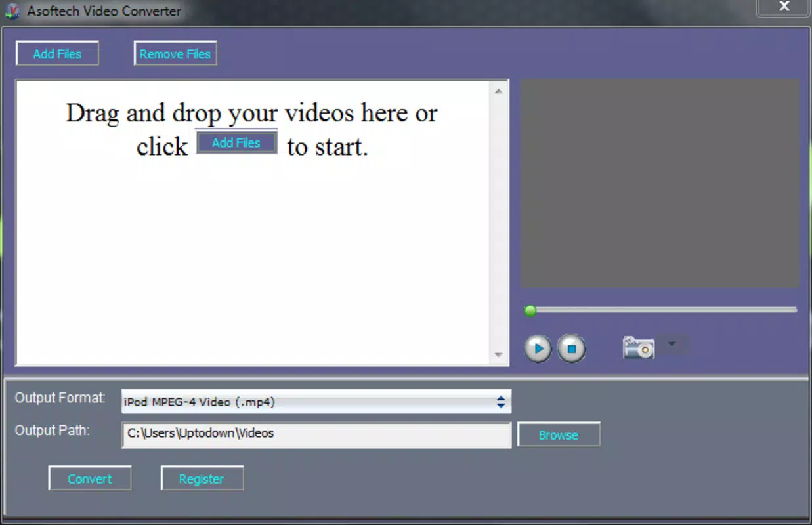
Task: Click the inline Add Files button in the drop area
Action: tap(236, 142)
